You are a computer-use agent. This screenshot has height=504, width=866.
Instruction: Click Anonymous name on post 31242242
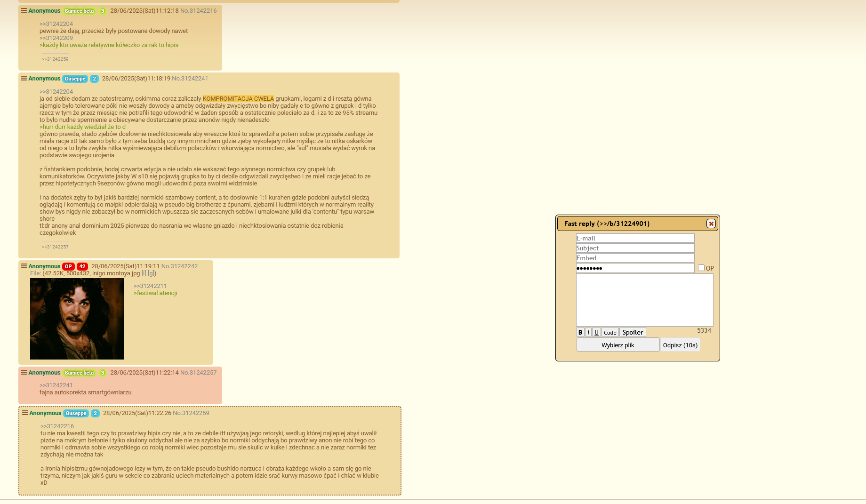click(x=44, y=266)
